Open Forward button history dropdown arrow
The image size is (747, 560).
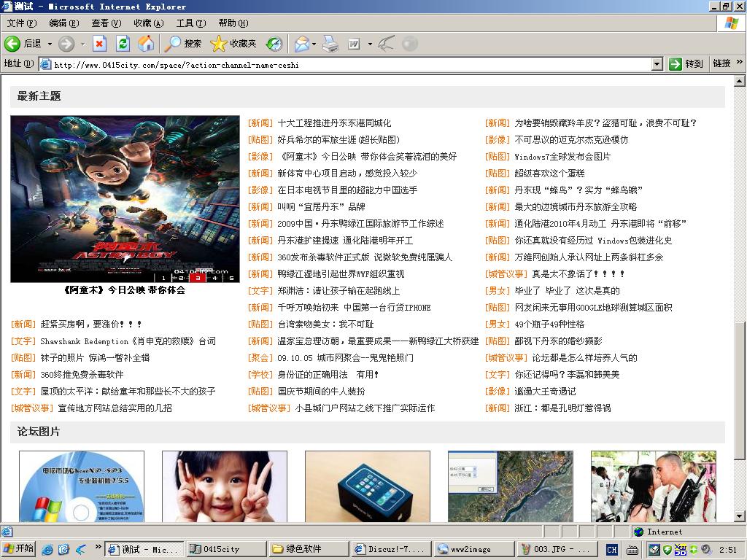point(82,44)
